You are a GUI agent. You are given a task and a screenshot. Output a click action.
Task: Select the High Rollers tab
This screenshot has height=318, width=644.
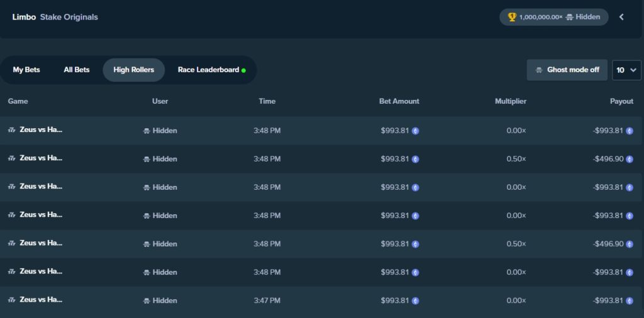133,70
